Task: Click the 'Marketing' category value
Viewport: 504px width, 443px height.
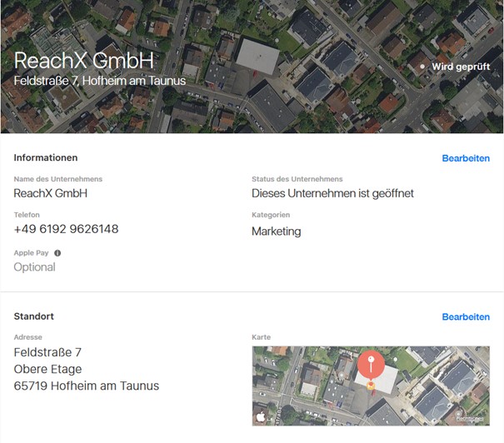Action: click(277, 231)
